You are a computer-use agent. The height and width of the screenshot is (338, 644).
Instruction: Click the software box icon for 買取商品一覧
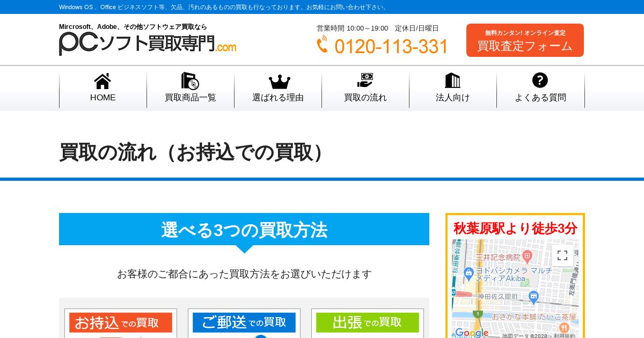click(x=190, y=80)
